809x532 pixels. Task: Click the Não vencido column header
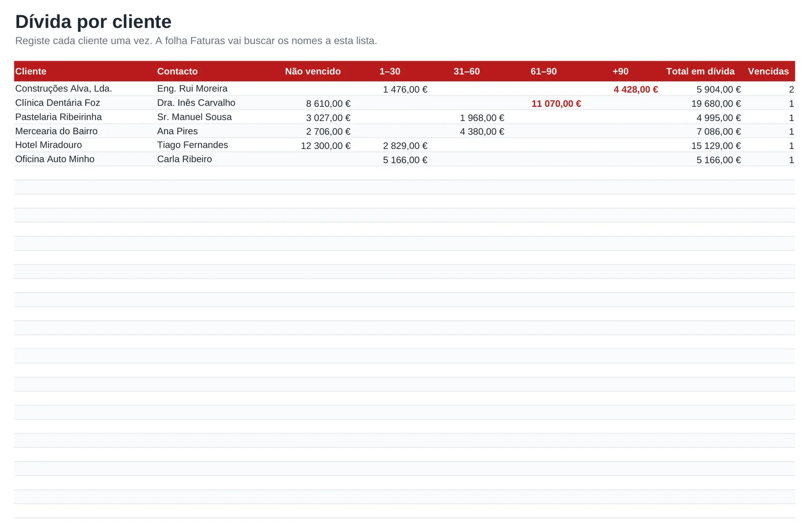(x=313, y=71)
